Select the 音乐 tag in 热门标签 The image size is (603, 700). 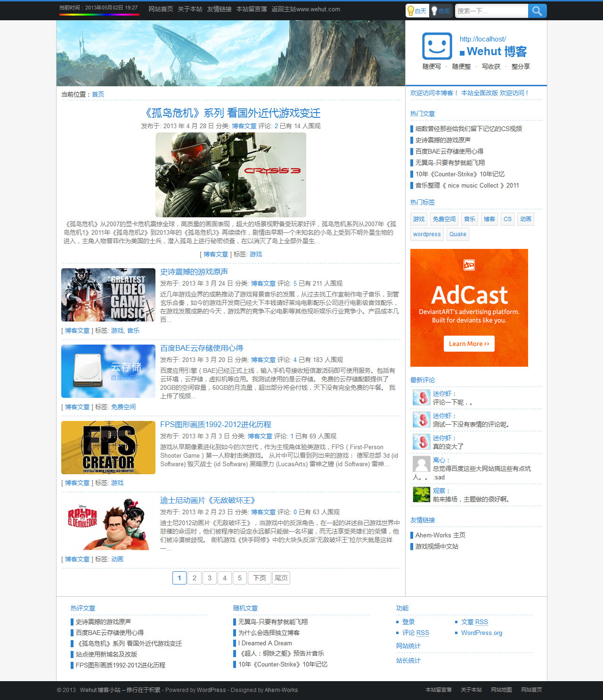(470, 219)
